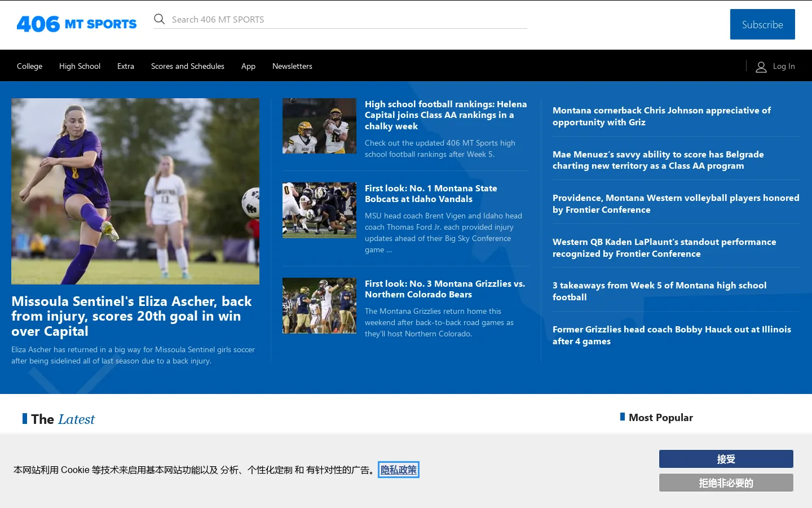Click the Subscribe button
Image resolution: width=812 pixels, height=508 pixels.
click(762, 24)
